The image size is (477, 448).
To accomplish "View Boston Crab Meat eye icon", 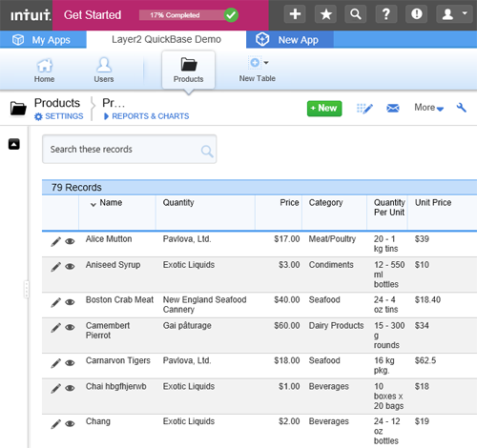I will [x=70, y=302].
